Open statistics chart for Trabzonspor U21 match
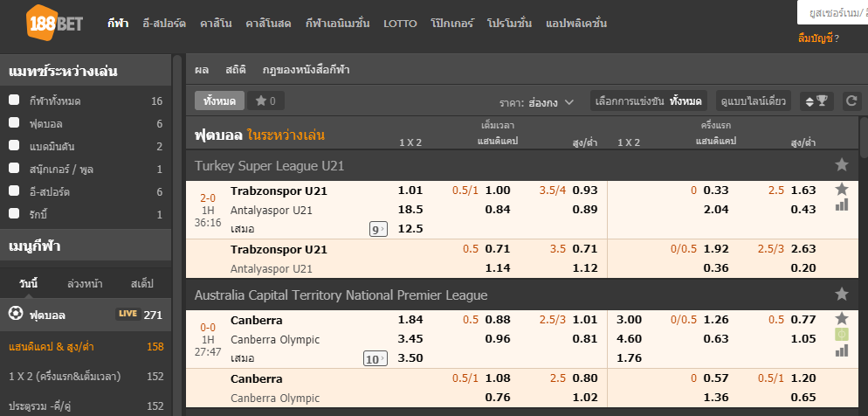The height and width of the screenshot is (416, 868). pyautogui.click(x=842, y=205)
